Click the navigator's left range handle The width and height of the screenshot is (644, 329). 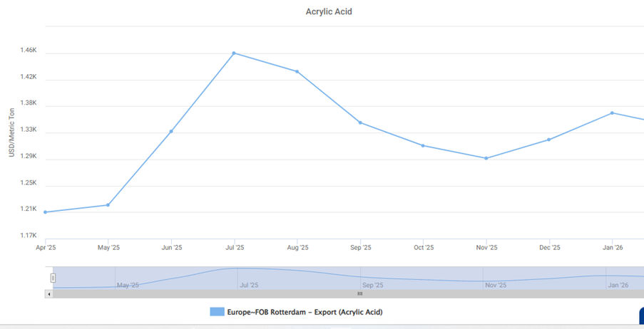(x=53, y=278)
